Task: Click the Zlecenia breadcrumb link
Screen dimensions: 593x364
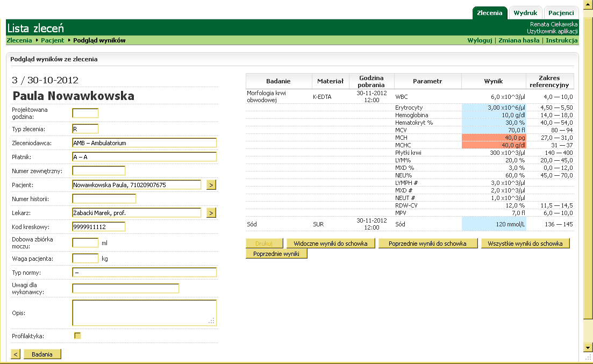Action: pos(19,40)
